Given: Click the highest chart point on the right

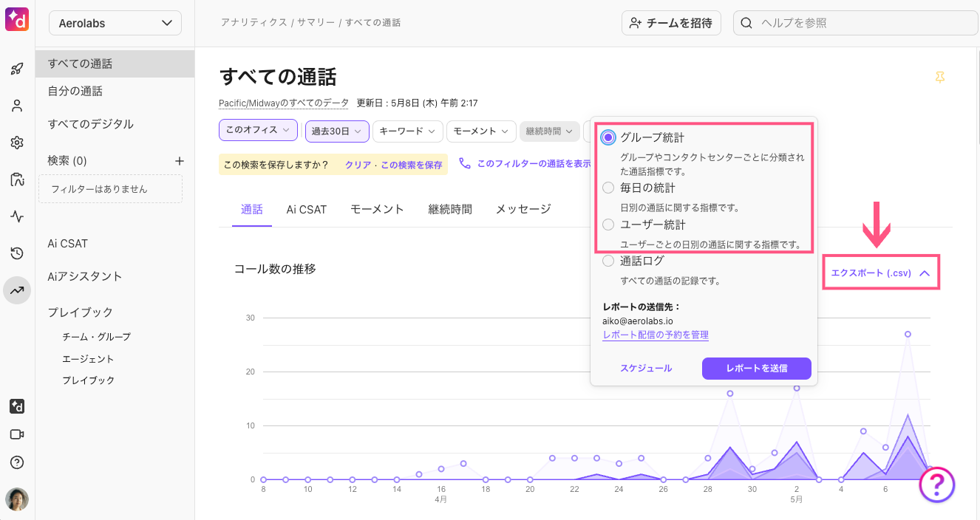Looking at the screenshot, I should [x=908, y=334].
